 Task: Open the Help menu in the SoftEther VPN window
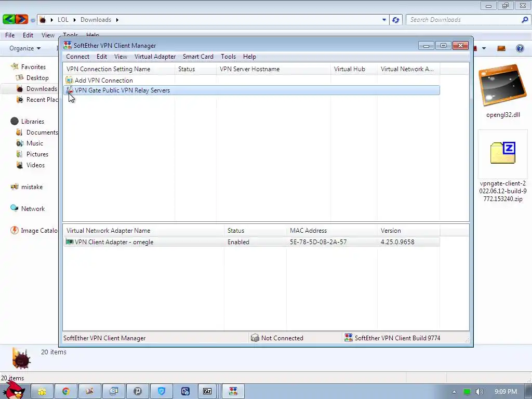click(249, 57)
